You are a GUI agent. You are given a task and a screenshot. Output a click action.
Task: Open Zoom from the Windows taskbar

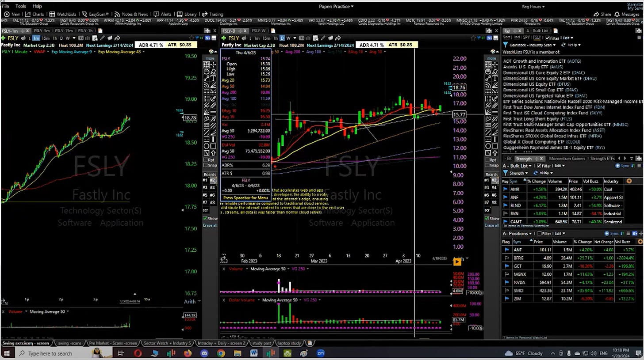point(321,353)
